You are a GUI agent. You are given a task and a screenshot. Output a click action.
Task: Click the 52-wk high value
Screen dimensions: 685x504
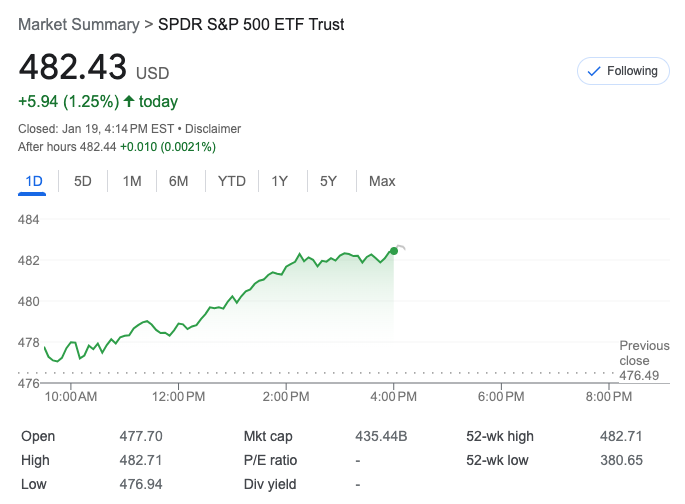tap(621, 436)
